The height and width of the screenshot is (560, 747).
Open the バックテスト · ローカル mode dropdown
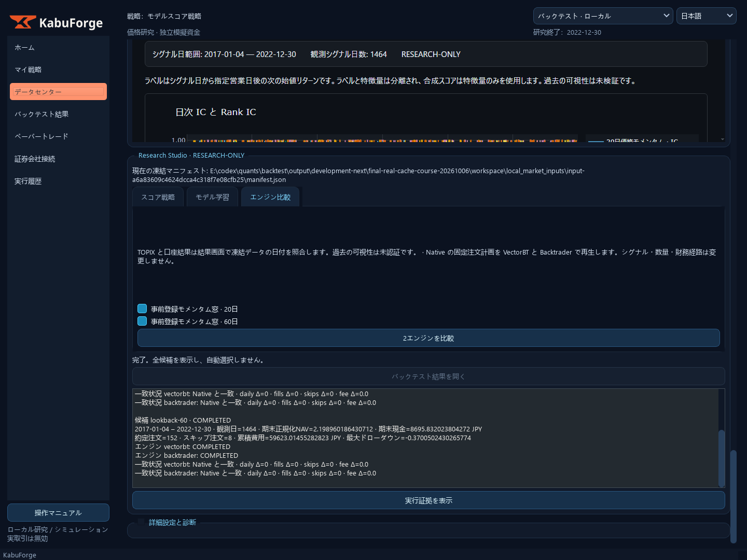click(603, 16)
